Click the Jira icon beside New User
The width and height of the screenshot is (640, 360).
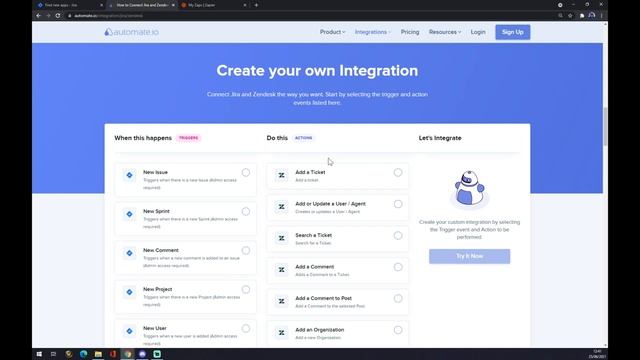(129, 331)
